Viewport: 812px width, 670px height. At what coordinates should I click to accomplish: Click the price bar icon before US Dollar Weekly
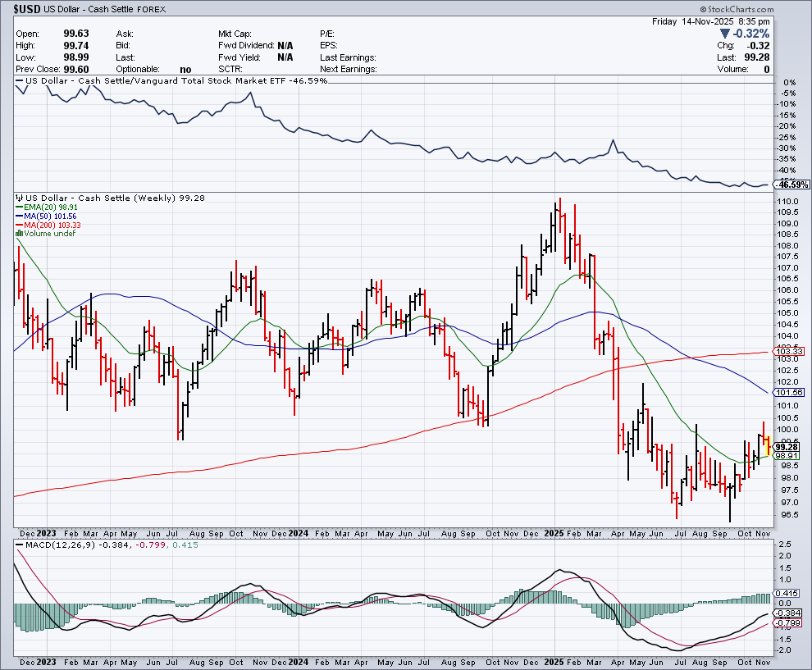point(18,198)
